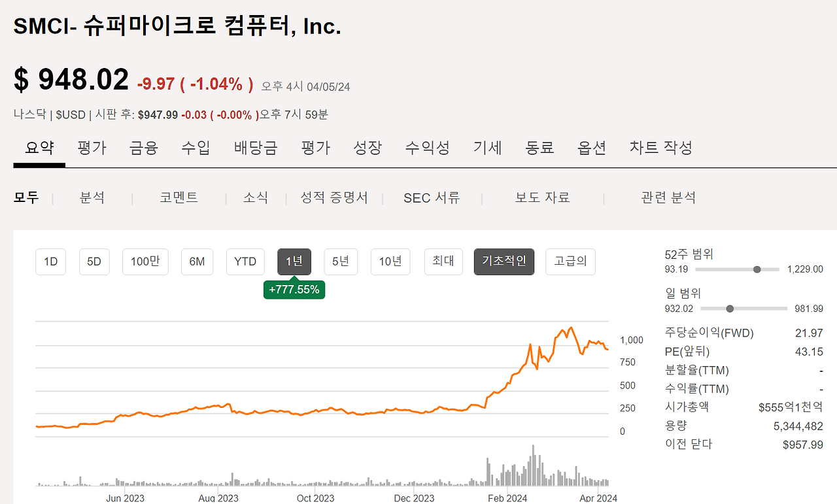This screenshot has width=837, height=504.
Task: Switch to 고급의 chart mode
Action: point(570,262)
